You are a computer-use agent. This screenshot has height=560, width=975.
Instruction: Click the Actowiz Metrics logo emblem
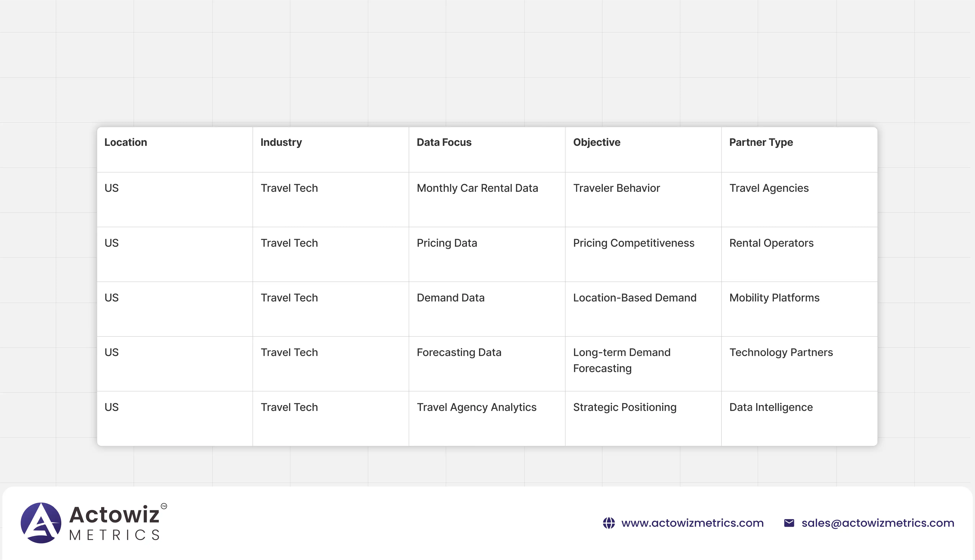coord(41,523)
